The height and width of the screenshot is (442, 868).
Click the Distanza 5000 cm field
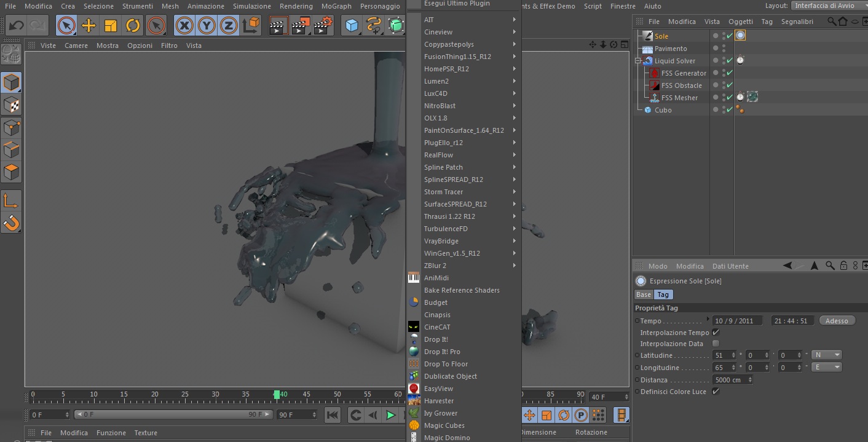pos(733,379)
